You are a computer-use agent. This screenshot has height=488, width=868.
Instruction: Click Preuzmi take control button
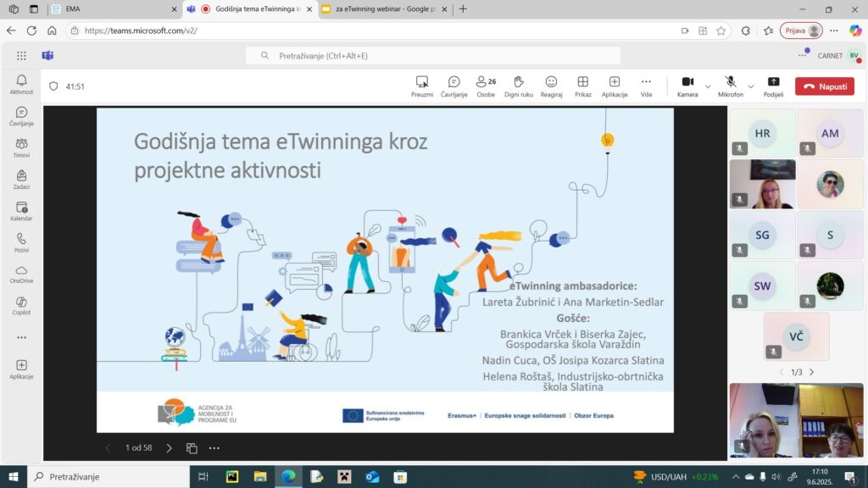422,86
